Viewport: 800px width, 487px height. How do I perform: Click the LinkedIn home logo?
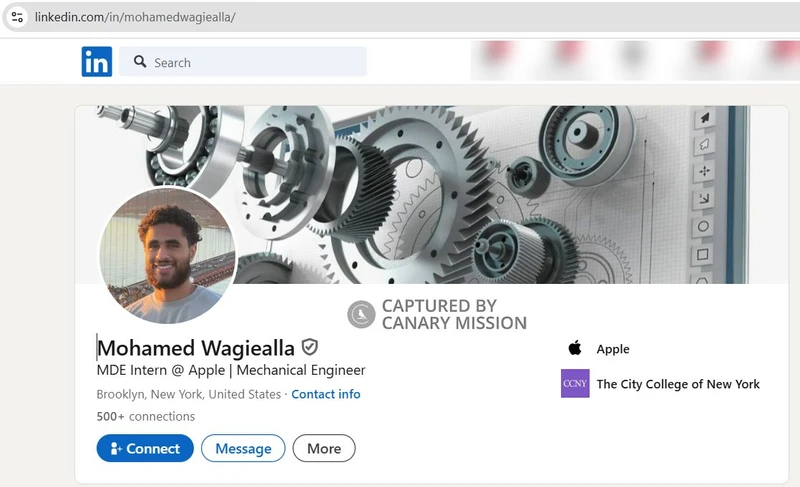[x=96, y=62]
